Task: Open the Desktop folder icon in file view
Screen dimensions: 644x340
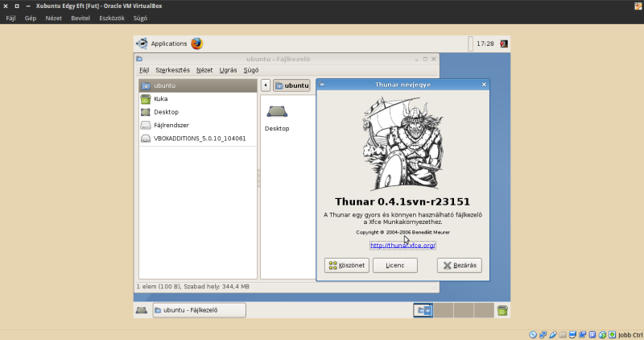Action: [276, 112]
